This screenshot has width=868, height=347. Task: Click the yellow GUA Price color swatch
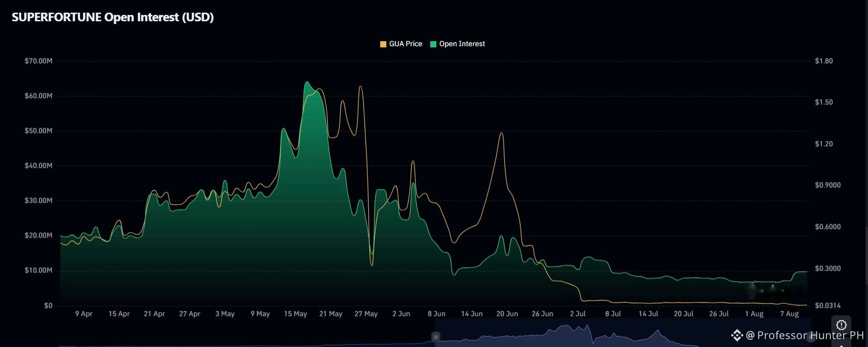(x=383, y=44)
